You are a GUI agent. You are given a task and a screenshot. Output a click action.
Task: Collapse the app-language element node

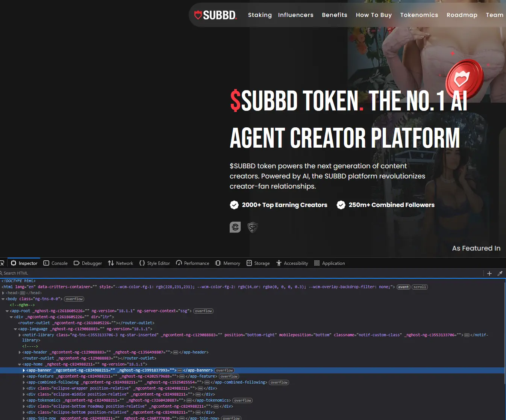click(15, 329)
